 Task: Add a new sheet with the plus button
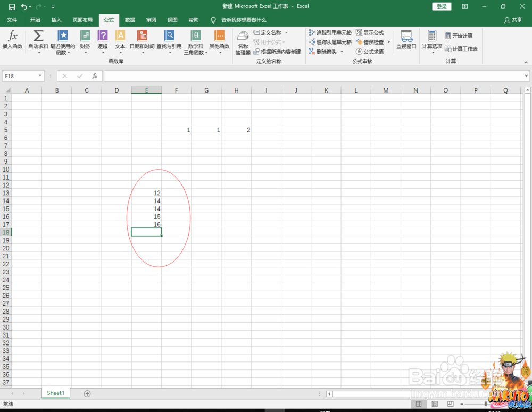(x=87, y=394)
